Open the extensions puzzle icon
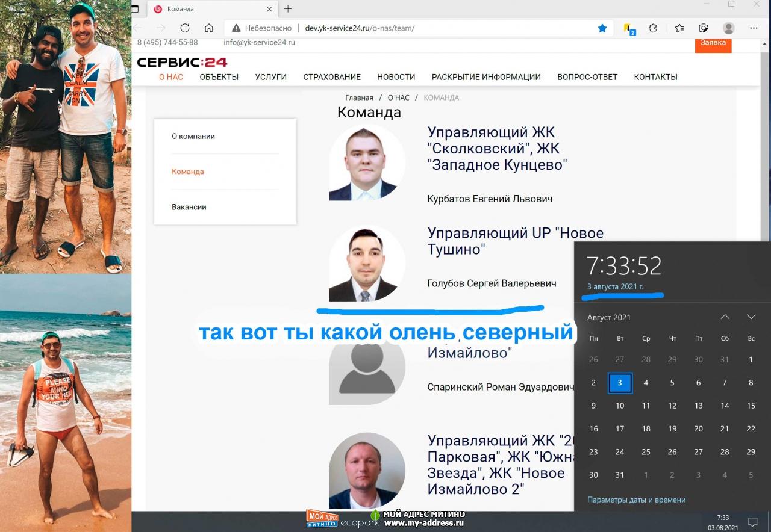The width and height of the screenshot is (771, 532). [x=652, y=28]
